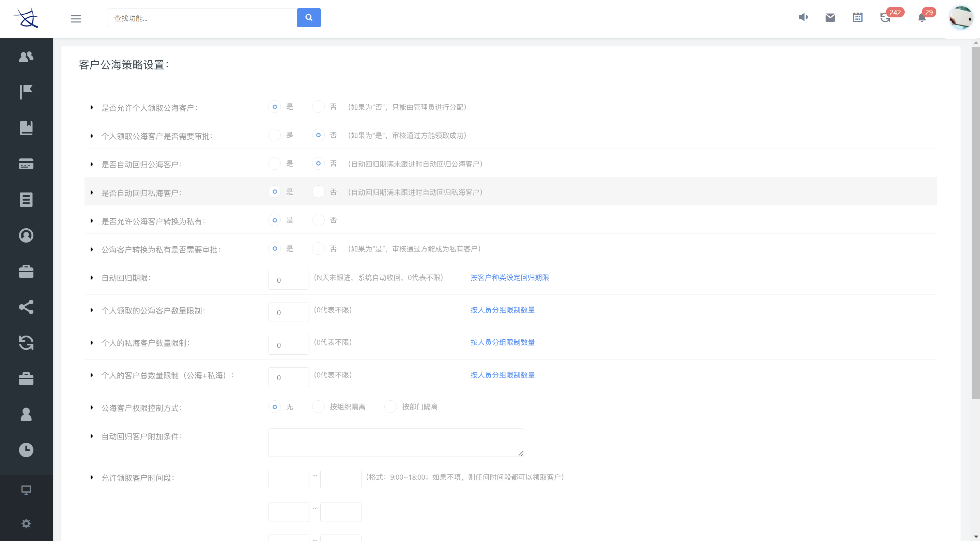This screenshot has height=541, width=980.
Task: Open the calendar icon in header
Action: 857,17
